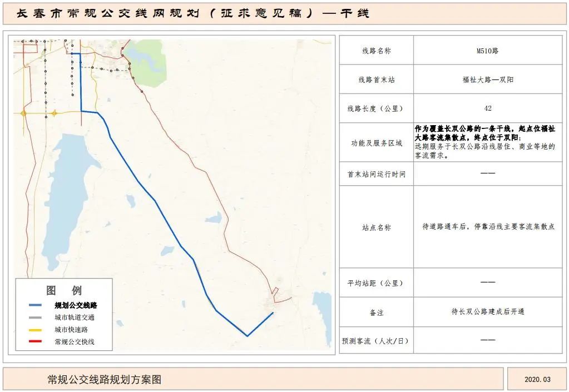Click the gray line swatch for '城市轨道交通'
This screenshot has width=569, height=392.
tap(35, 317)
